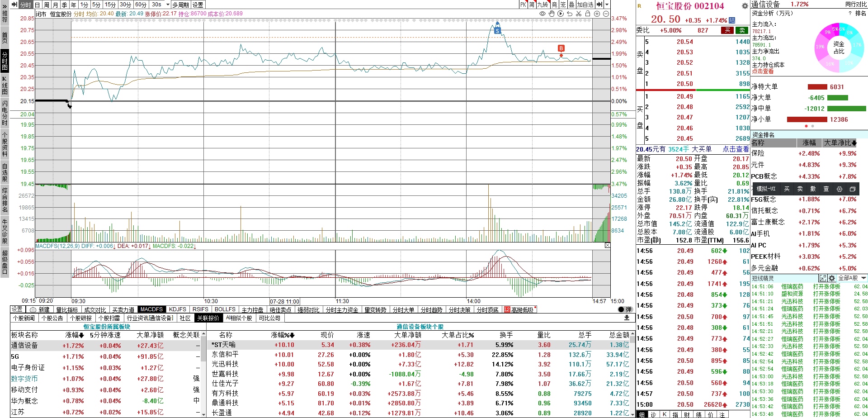Viewport: 868px width, 418px height.
Task: Click 新建 new indicator button
Action: [40, 309]
